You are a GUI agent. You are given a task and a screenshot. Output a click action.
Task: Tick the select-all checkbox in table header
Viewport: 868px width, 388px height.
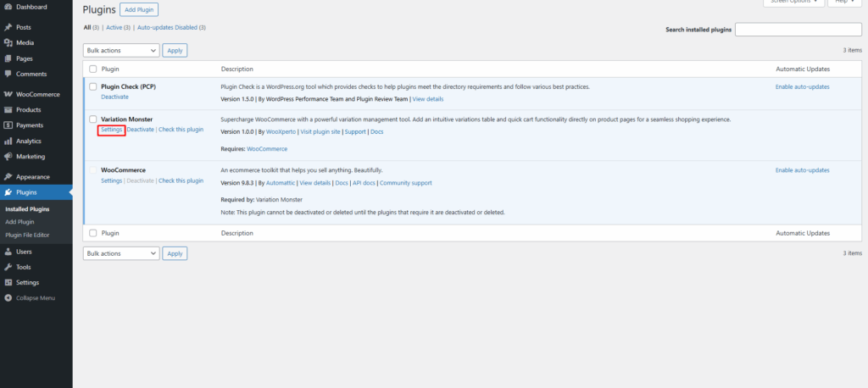pos(93,69)
